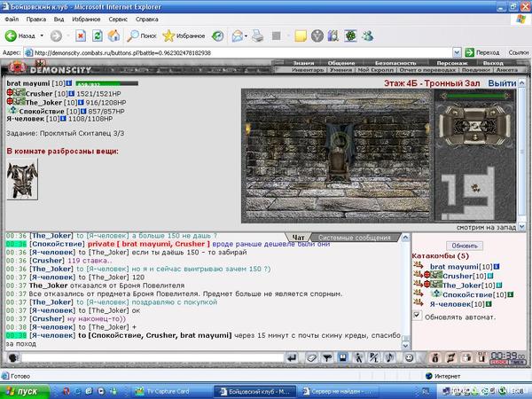Click the armor item lying in the room

(x=21, y=178)
